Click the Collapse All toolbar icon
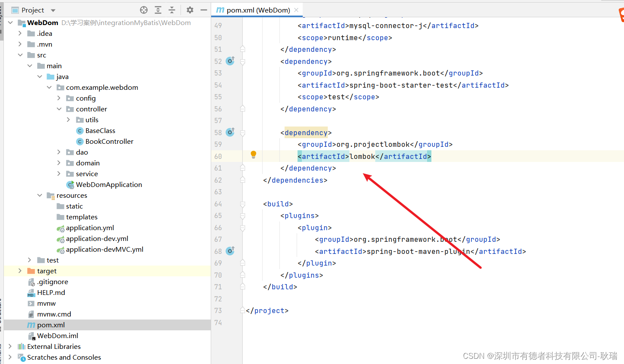Screen dimensions: 624x364 [x=172, y=10]
